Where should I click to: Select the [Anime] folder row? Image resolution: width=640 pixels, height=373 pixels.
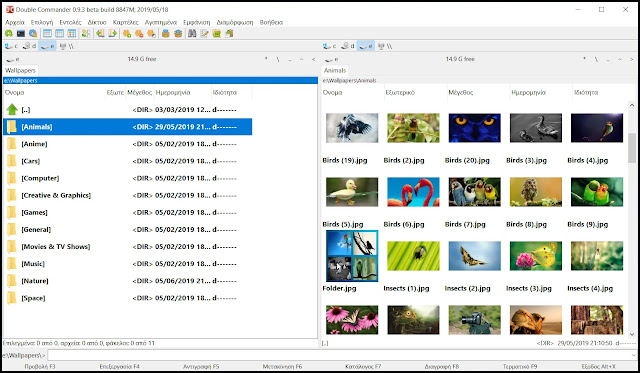point(127,144)
